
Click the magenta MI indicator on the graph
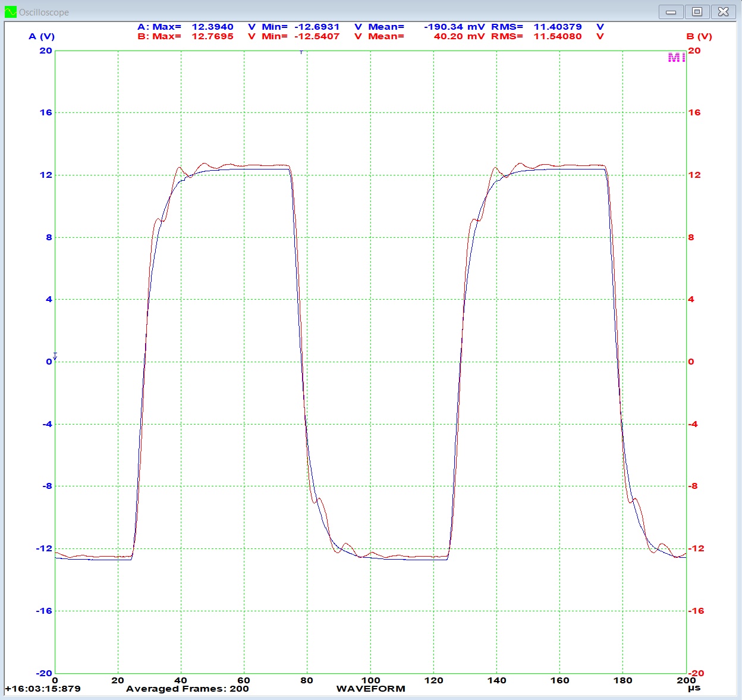pyautogui.click(x=677, y=58)
